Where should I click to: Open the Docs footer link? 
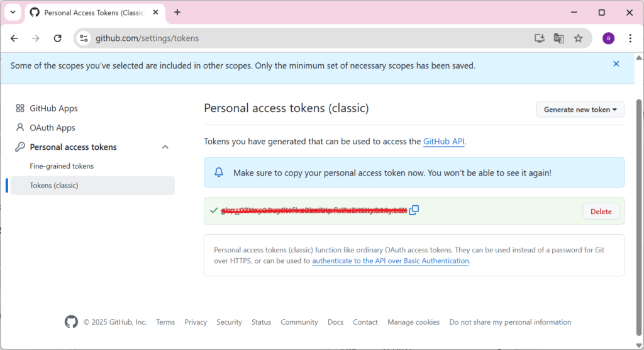pos(335,322)
